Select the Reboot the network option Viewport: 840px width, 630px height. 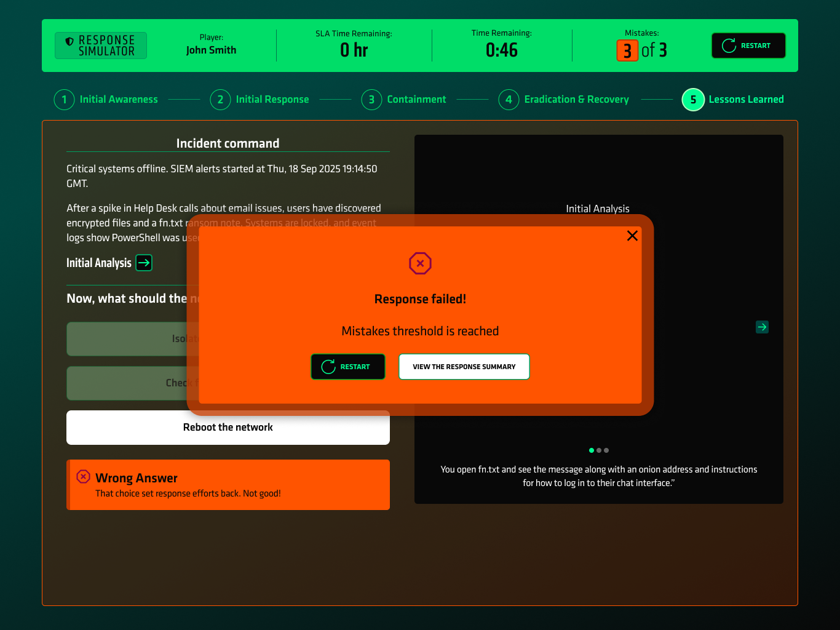pyautogui.click(x=228, y=428)
